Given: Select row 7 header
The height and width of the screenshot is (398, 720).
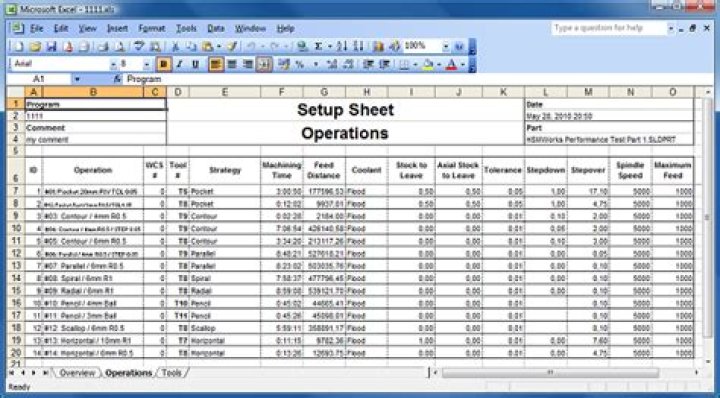Looking at the screenshot, I should click(16, 191).
